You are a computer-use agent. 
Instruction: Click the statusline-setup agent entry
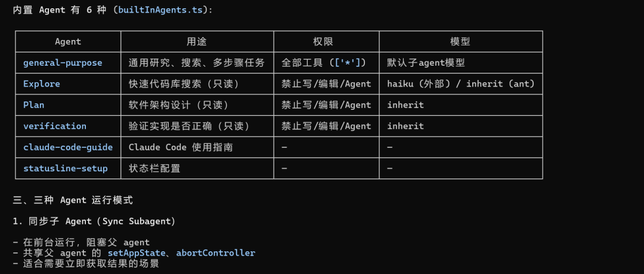click(x=66, y=168)
